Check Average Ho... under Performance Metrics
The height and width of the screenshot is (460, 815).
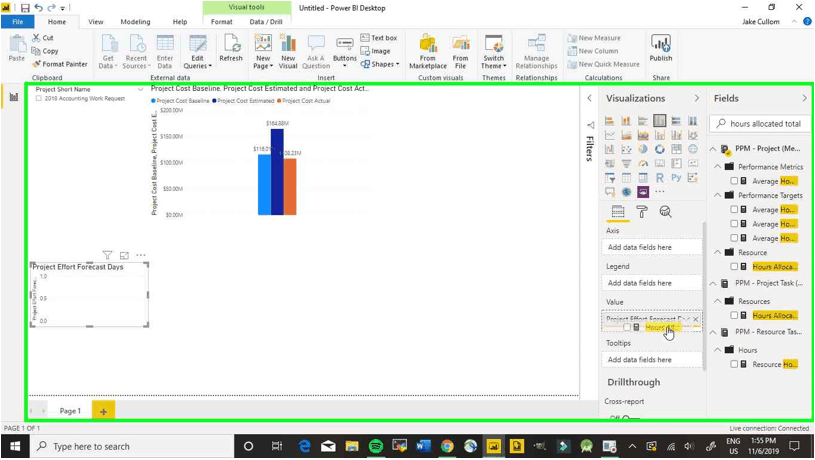click(734, 181)
